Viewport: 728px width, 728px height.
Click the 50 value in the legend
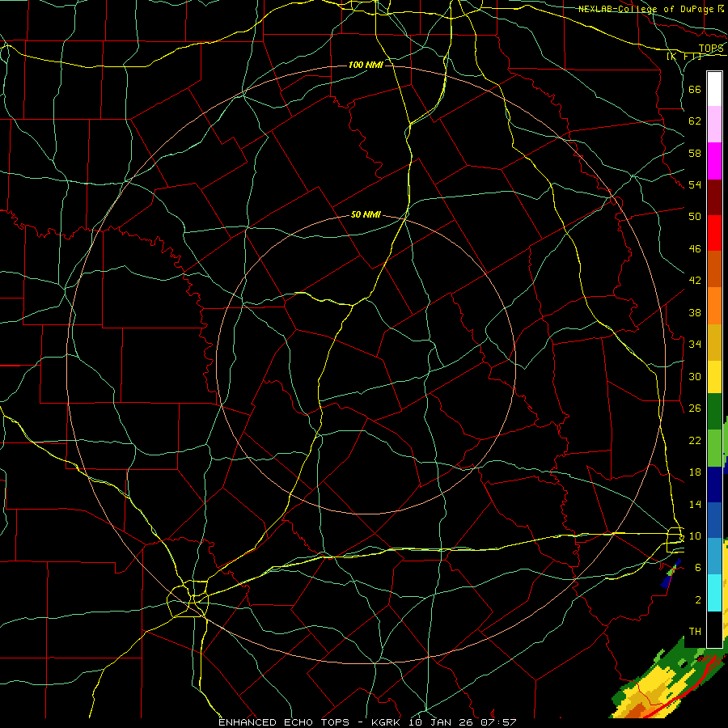[695, 217]
